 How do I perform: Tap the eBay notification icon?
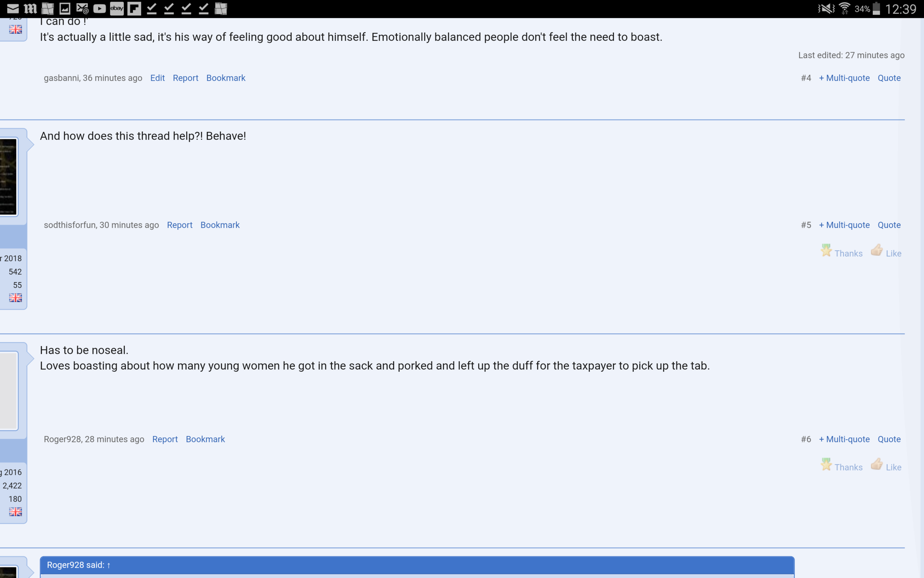tap(117, 8)
